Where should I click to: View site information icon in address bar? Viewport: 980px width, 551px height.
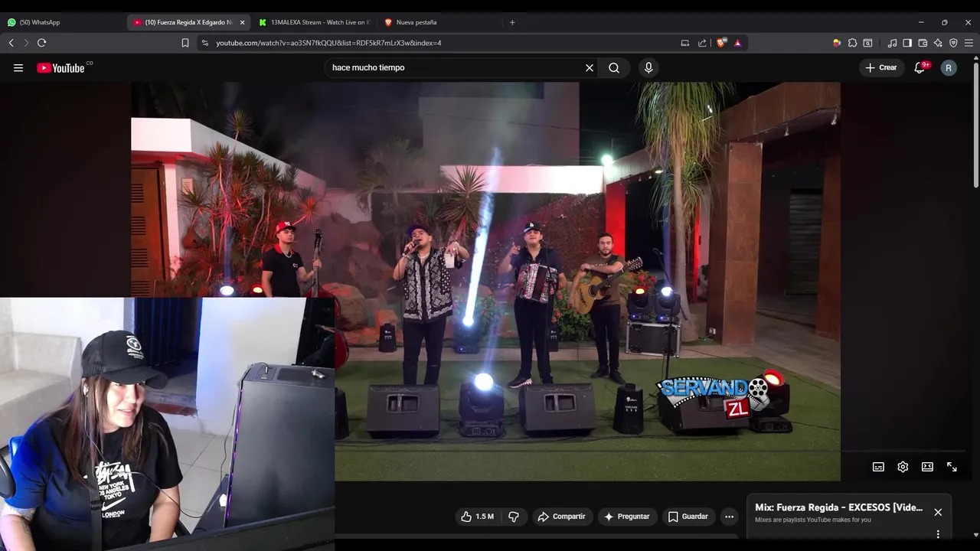(x=204, y=43)
